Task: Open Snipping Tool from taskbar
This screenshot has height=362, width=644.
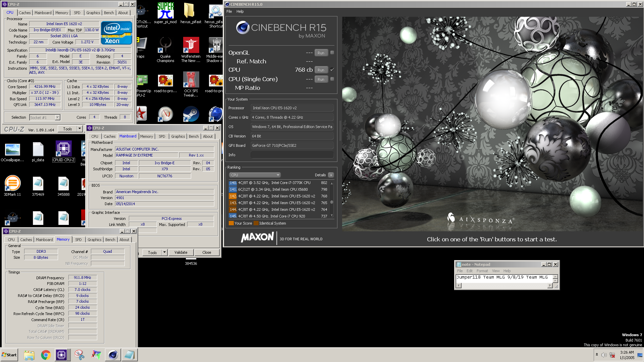Action: [79, 355]
